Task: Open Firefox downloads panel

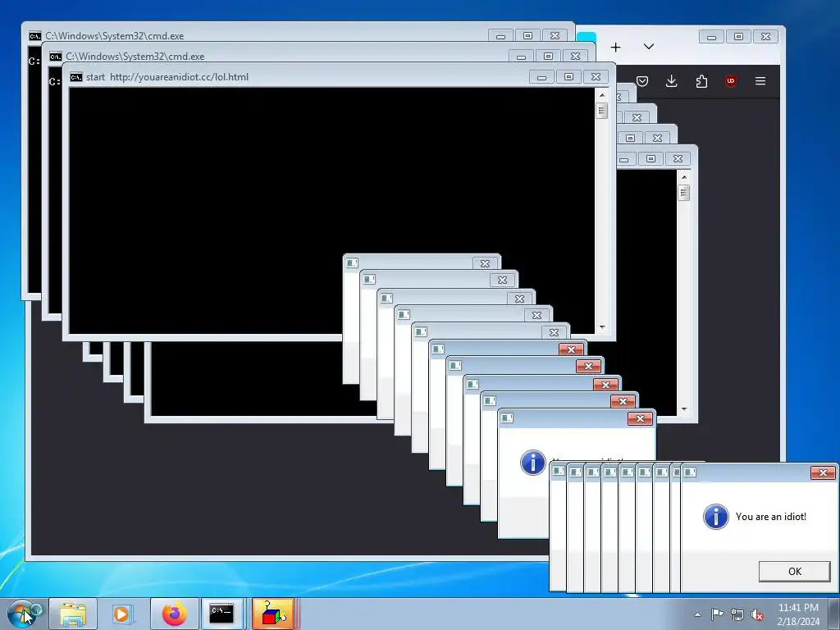Action: pos(671,81)
